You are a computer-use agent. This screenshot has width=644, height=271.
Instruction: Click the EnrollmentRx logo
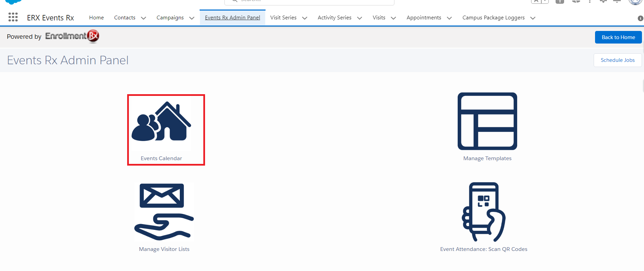(x=72, y=36)
